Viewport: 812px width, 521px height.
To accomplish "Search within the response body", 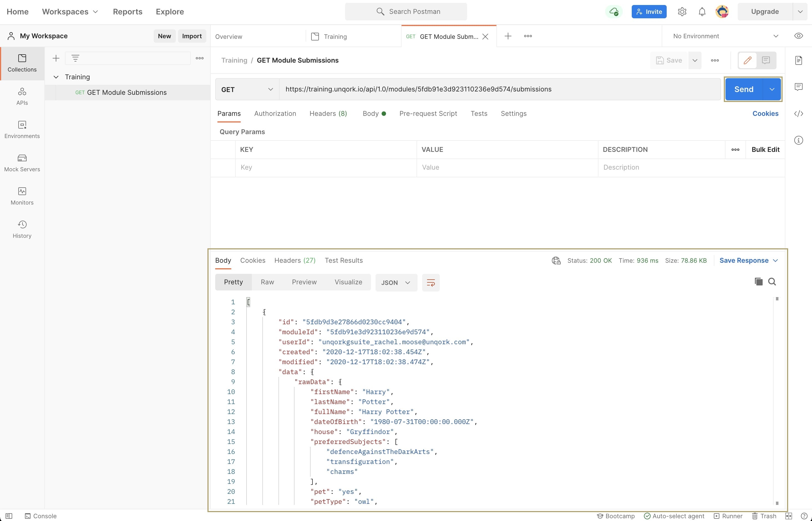I will tap(772, 282).
